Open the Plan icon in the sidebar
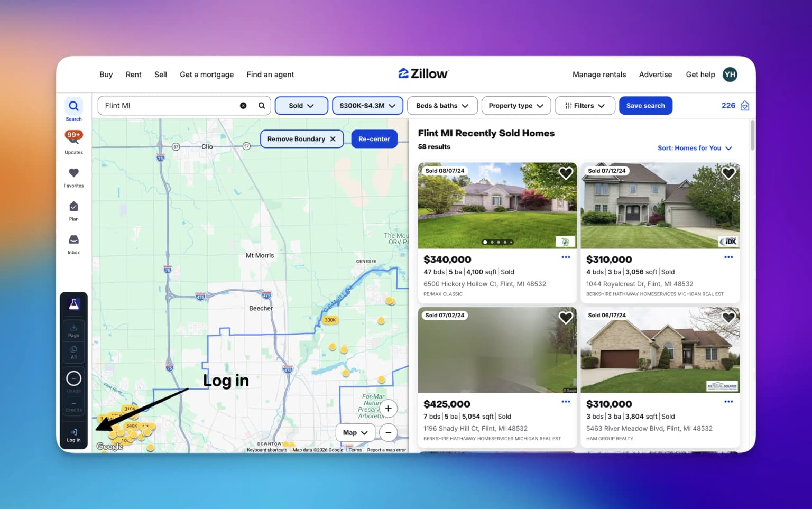 (x=73, y=210)
